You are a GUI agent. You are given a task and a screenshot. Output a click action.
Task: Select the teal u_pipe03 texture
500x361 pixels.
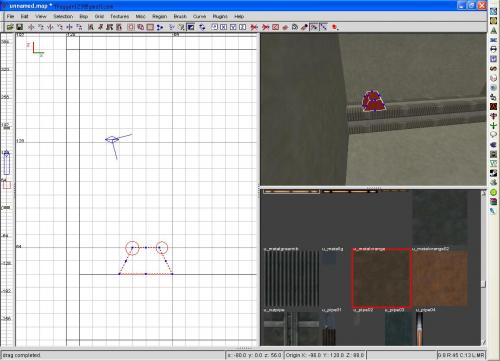click(x=399, y=329)
